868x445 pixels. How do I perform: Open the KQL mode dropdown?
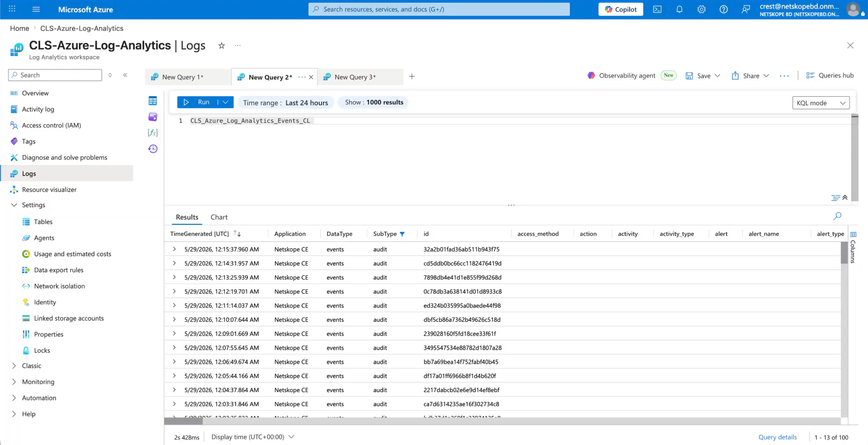[x=821, y=103]
